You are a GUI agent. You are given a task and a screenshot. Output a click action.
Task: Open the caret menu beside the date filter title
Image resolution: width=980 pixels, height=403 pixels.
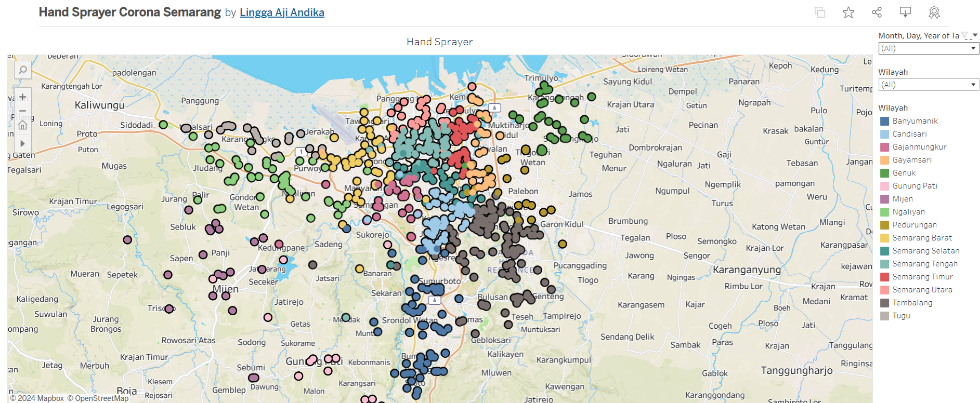[x=975, y=35]
